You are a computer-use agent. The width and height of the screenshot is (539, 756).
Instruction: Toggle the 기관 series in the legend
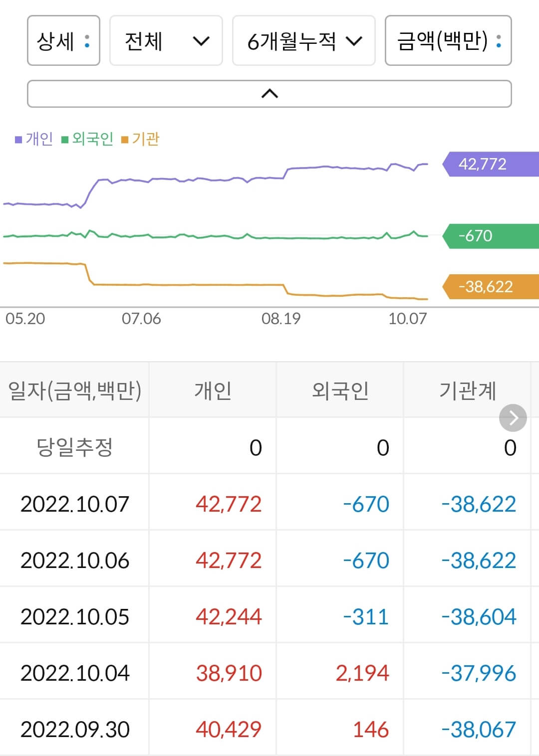click(x=146, y=139)
